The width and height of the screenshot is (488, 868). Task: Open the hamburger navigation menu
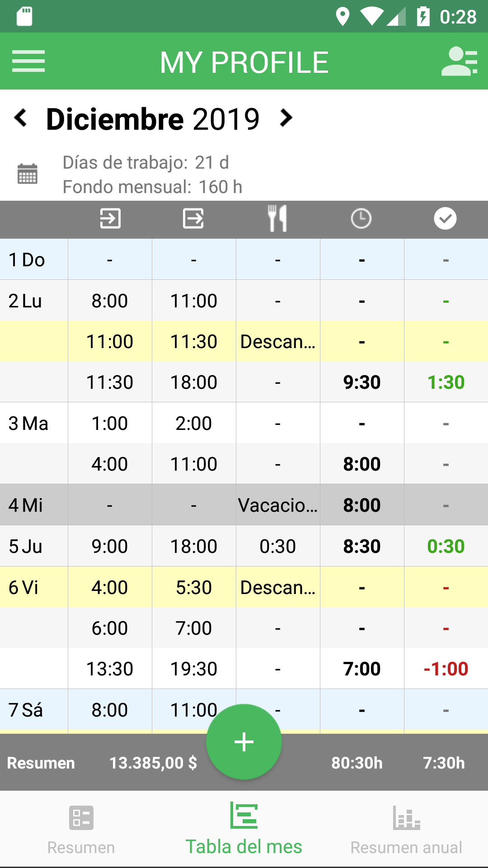point(28,61)
